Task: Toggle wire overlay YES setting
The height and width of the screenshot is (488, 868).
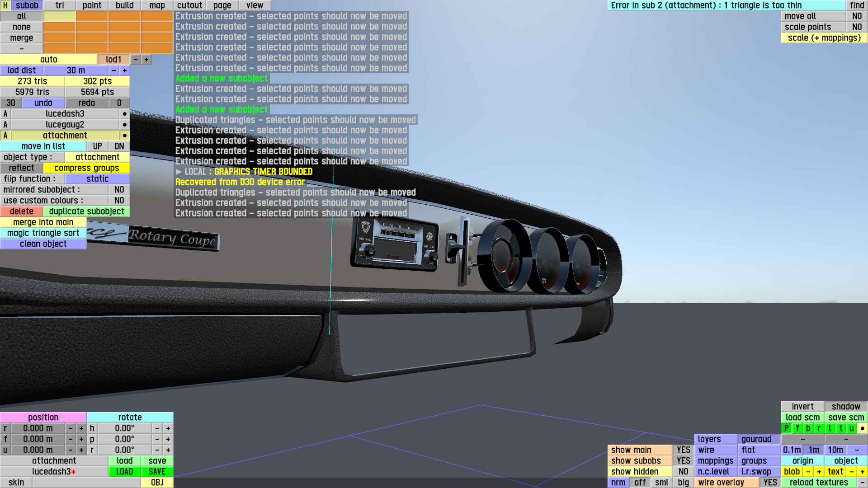Action: pos(770,483)
